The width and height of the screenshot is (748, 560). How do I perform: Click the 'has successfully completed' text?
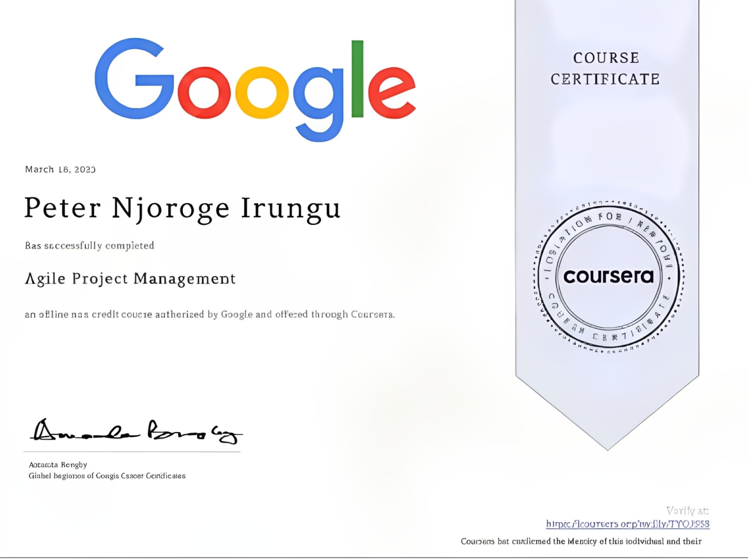point(89,245)
